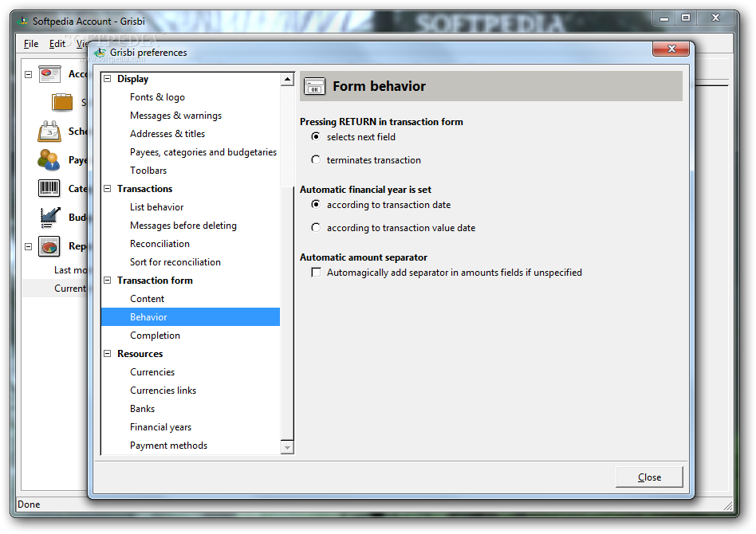Image resolution: width=756 pixels, height=534 pixels.
Task: Open Content under Transaction form
Action: click(147, 299)
